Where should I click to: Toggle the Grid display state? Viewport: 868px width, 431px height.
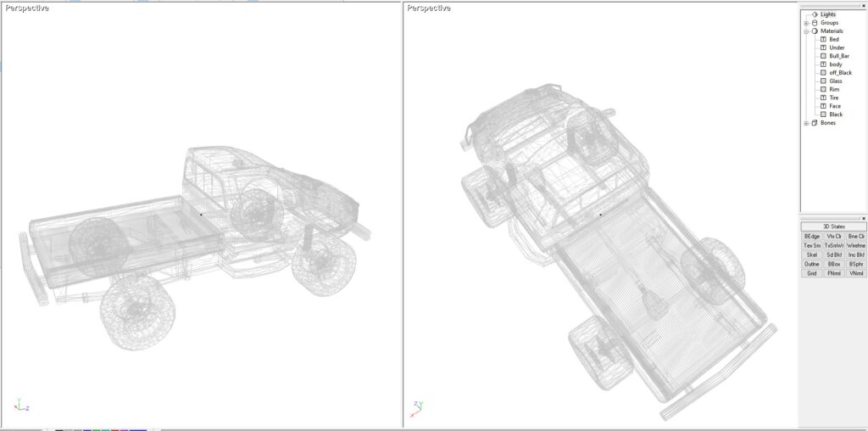[x=811, y=273]
